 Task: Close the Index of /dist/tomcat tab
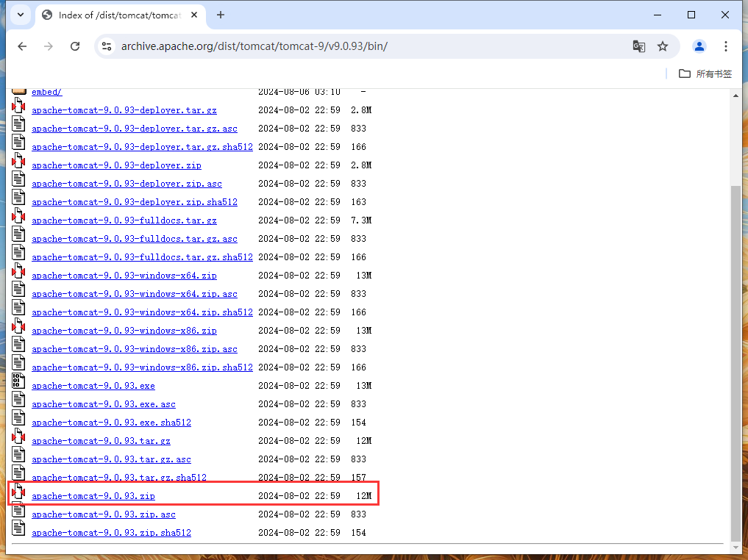194,15
